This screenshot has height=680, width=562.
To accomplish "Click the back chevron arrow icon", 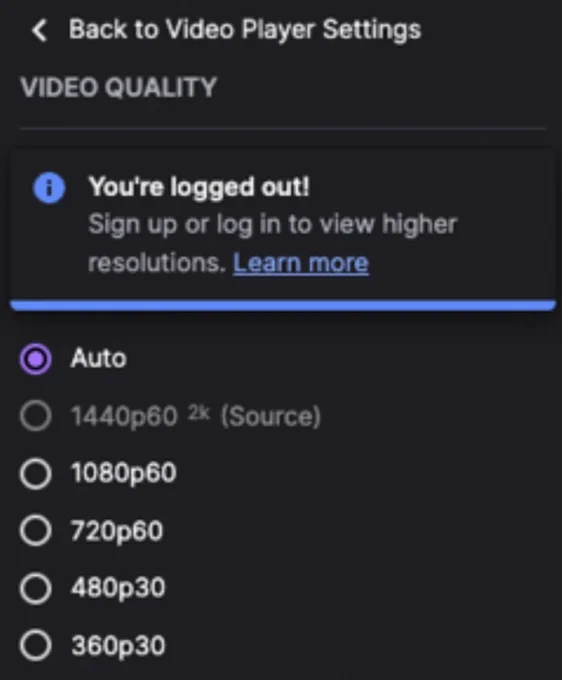I will 39,31.
